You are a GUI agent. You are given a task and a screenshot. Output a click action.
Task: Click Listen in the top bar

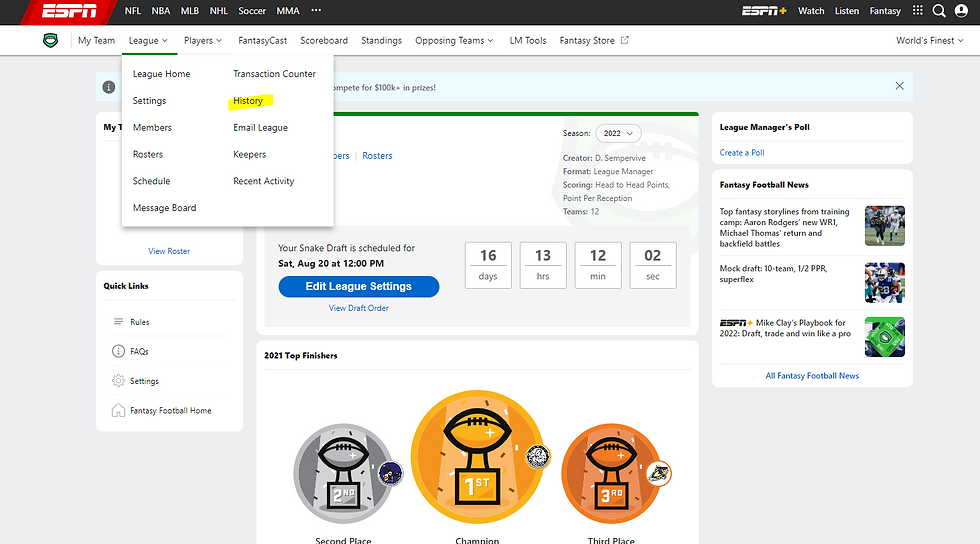tap(847, 11)
